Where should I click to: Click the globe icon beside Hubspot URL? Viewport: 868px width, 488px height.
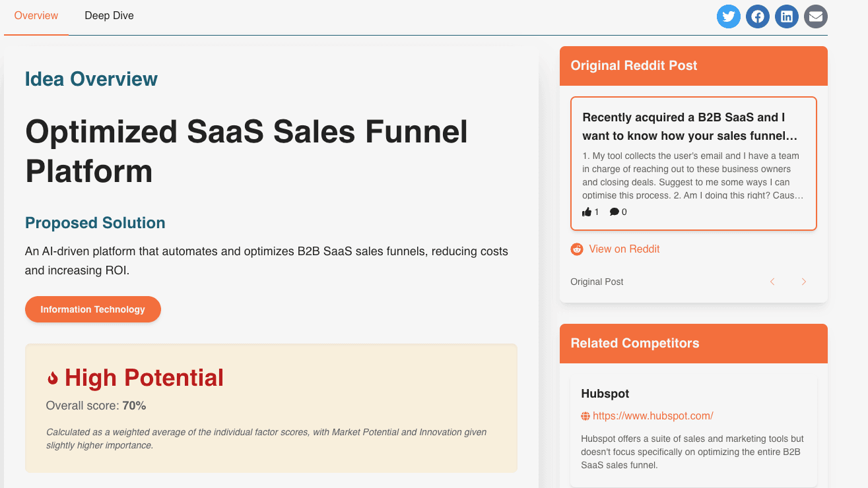tap(585, 416)
